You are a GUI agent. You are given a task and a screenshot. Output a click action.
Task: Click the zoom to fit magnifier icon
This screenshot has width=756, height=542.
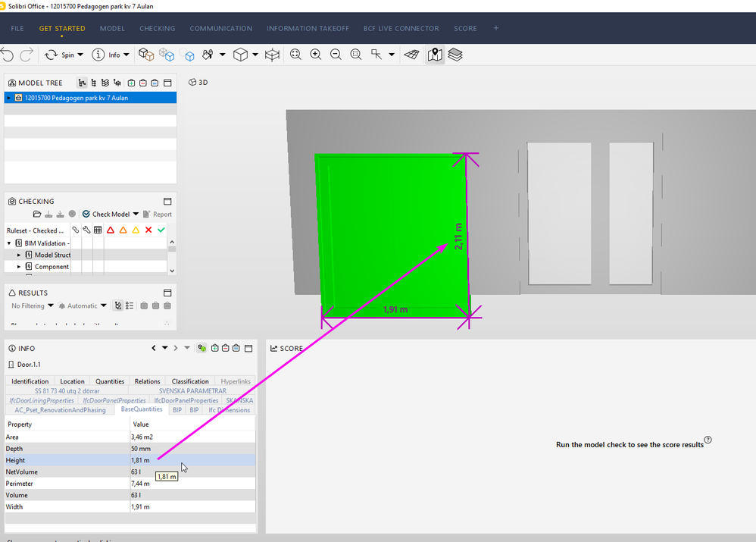(x=296, y=55)
